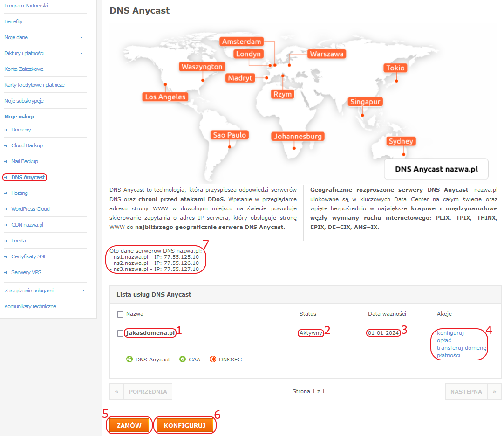This screenshot has height=436, width=504.
Task: Click the DNS Anycast green status icon
Action: (x=129, y=359)
